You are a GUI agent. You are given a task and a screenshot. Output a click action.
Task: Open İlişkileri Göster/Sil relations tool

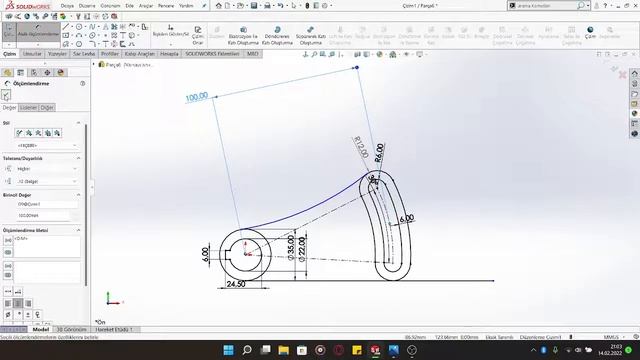pos(171,31)
